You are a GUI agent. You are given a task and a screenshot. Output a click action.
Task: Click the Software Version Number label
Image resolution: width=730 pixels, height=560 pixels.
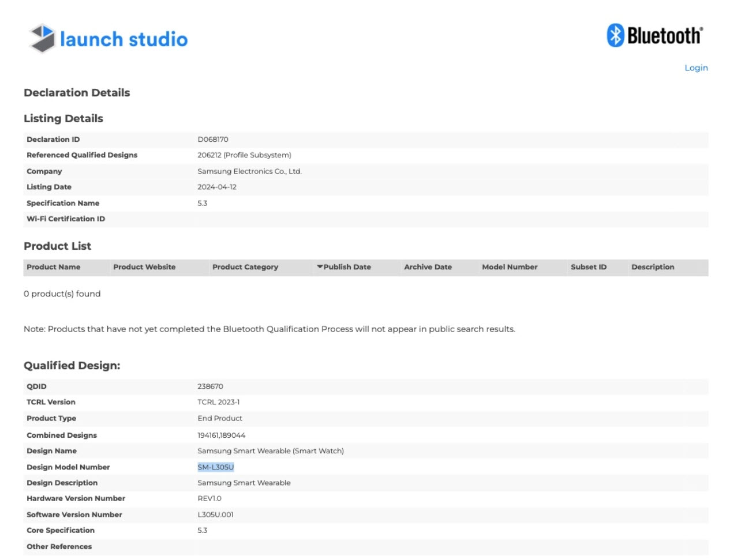(x=74, y=514)
